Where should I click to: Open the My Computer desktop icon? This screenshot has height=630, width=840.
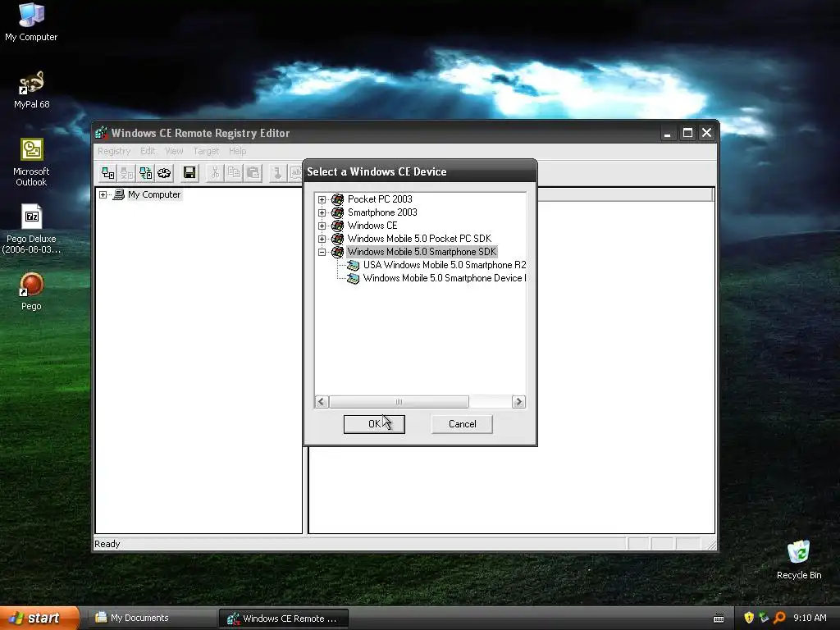31,15
